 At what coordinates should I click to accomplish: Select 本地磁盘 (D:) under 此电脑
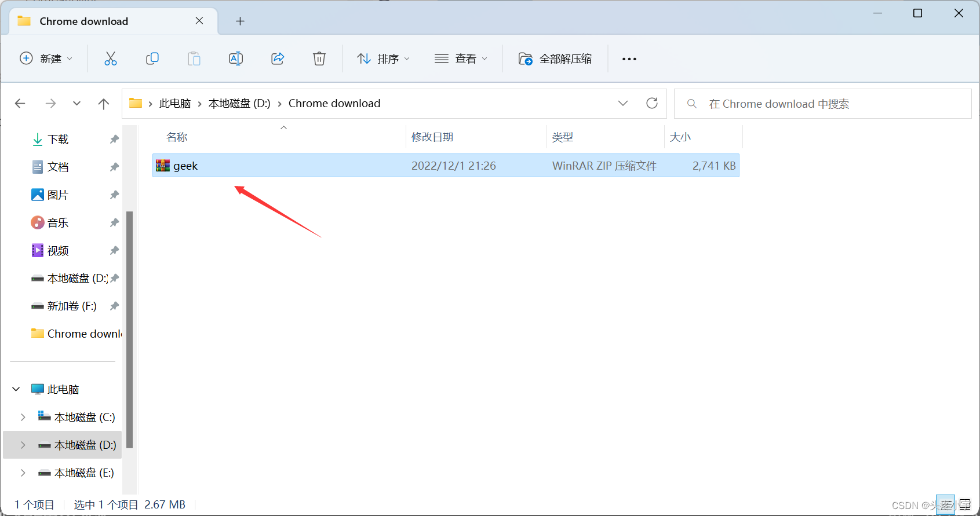point(85,445)
